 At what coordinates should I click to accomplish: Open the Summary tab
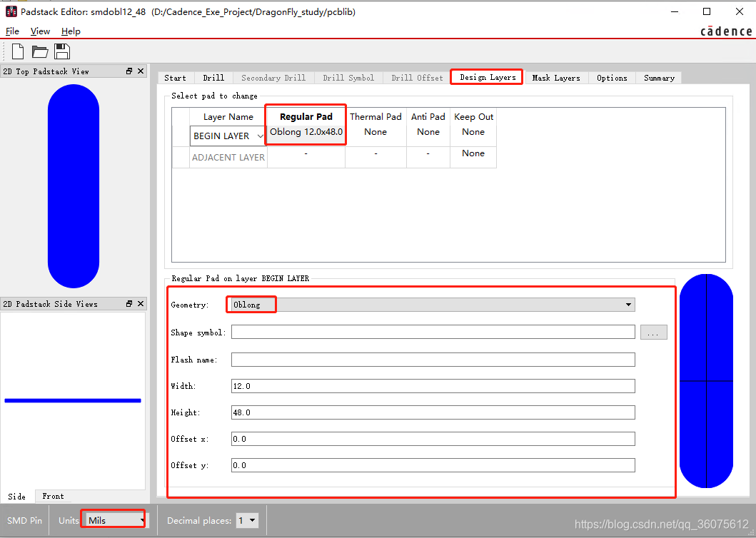(658, 78)
